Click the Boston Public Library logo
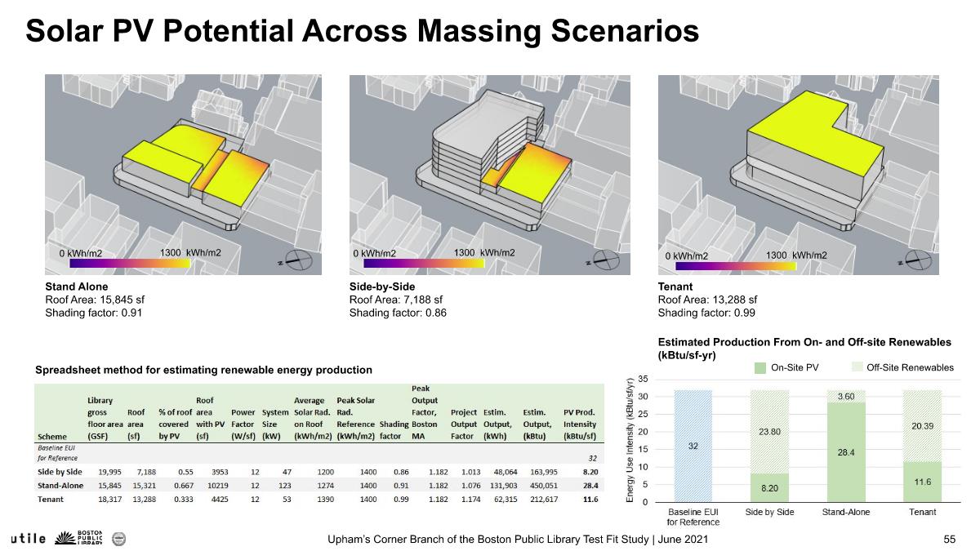The image size is (980, 551). click(x=78, y=537)
